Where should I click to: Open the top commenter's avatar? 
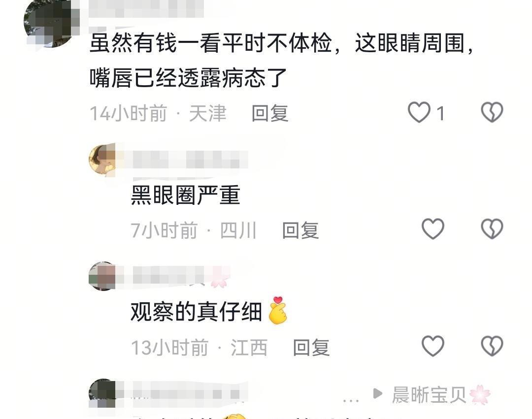51,24
